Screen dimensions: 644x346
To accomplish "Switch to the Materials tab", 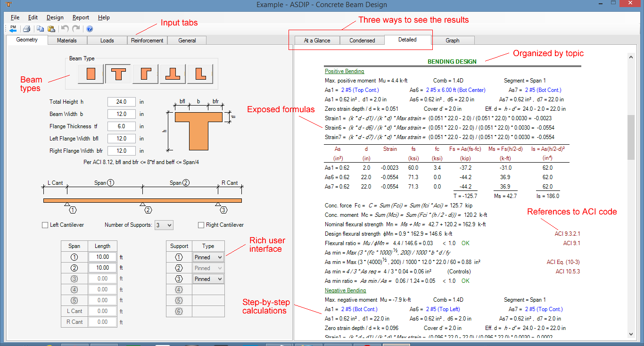I will [x=67, y=41].
